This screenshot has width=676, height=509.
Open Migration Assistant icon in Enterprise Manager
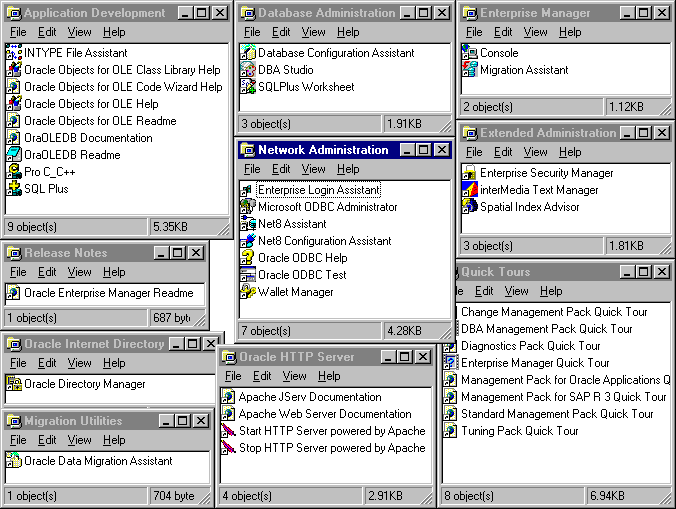470,70
